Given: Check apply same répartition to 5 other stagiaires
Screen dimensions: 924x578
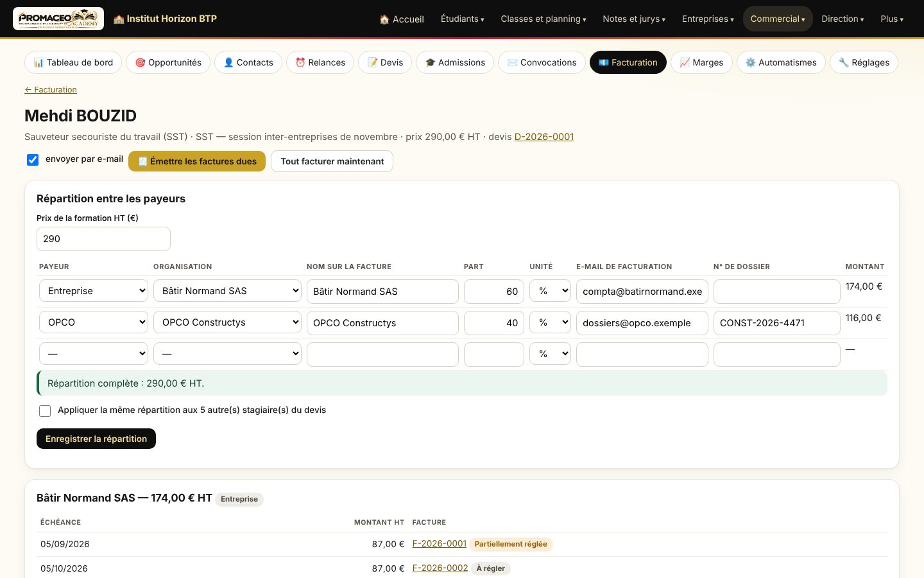Looking at the screenshot, I should [45, 410].
